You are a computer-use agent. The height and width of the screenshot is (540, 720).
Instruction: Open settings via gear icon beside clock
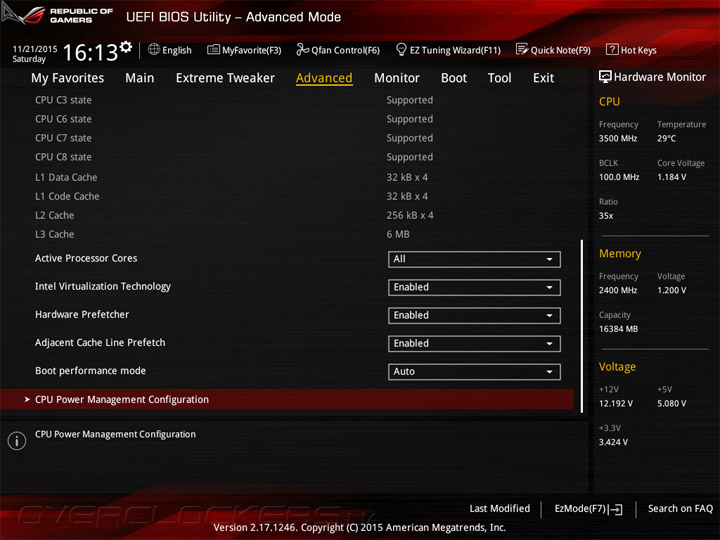click(126, 46)
